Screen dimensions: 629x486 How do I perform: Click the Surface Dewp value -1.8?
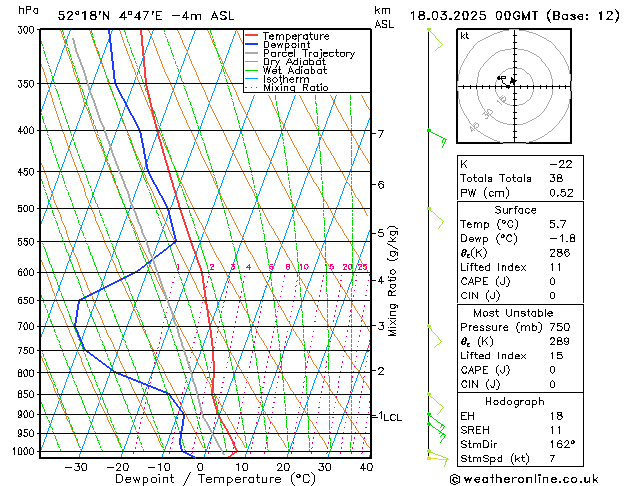coord(562,239)
